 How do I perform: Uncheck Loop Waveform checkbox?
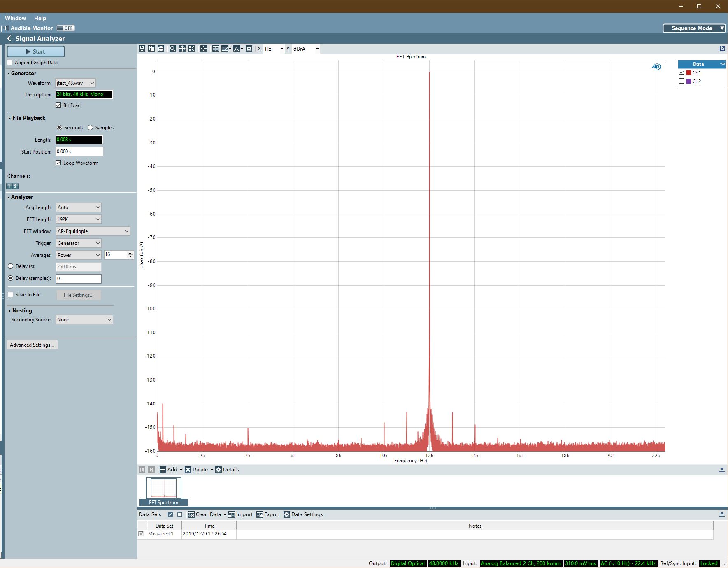(58, 163)
